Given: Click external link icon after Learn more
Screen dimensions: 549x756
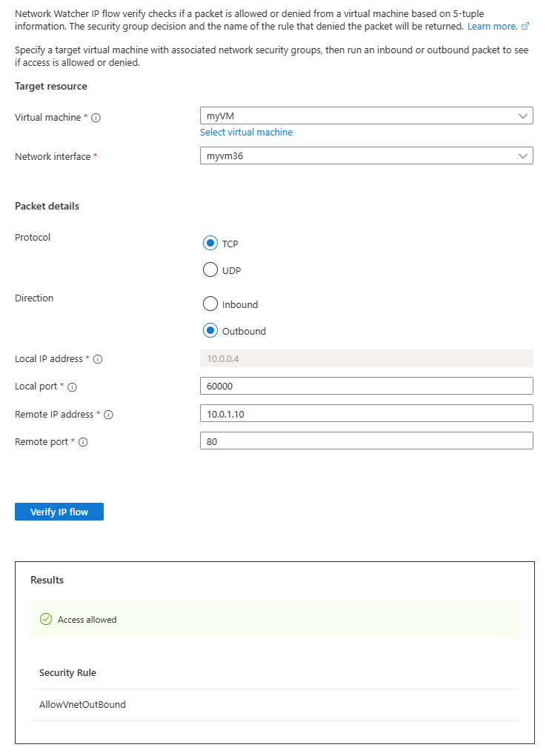Looking at the screenshot, I should coord(525,26).
